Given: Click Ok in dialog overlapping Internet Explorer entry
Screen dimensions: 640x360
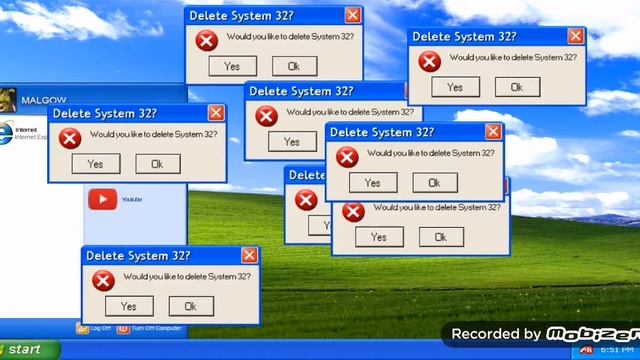Looking at the screenshot, I should [x=158, y=164].
